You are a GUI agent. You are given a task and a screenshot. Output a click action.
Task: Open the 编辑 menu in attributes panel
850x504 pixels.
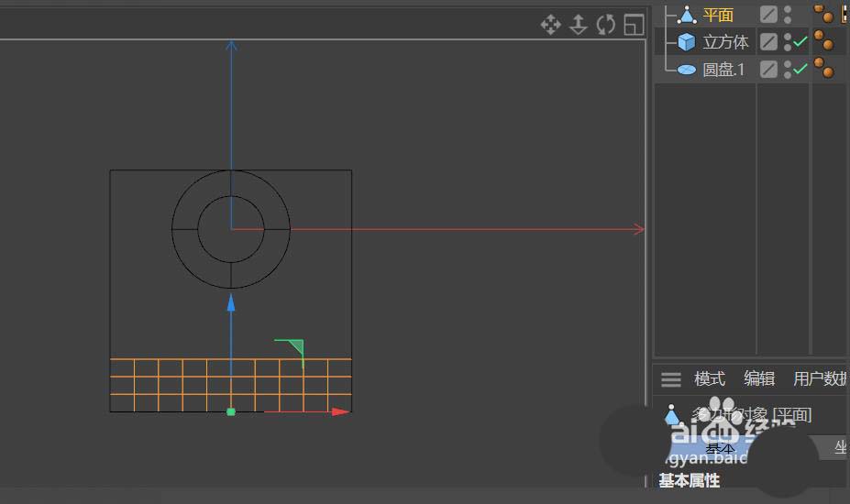point(759,379)
